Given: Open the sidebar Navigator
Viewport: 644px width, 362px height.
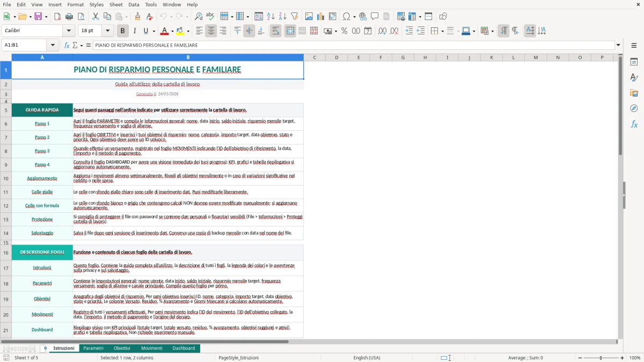Looking at the screenshot, I should (x=634, y=108).
